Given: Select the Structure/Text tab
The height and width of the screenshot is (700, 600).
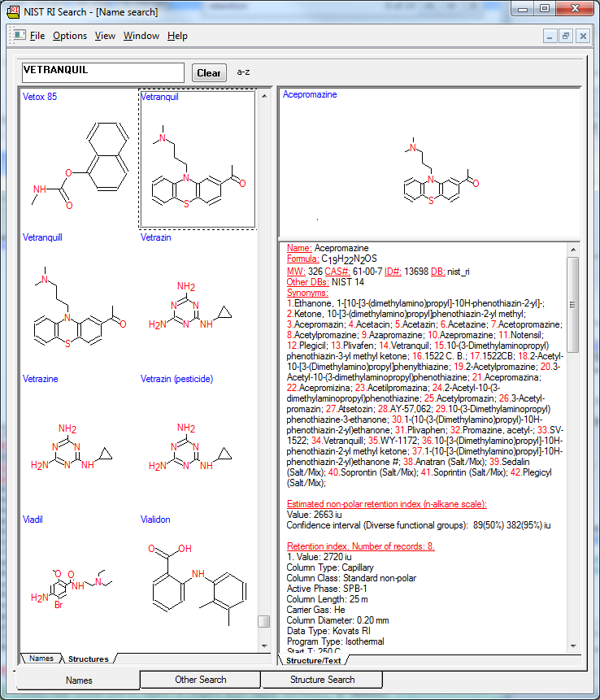Looking at the screenshot, I should pos(313,660).
